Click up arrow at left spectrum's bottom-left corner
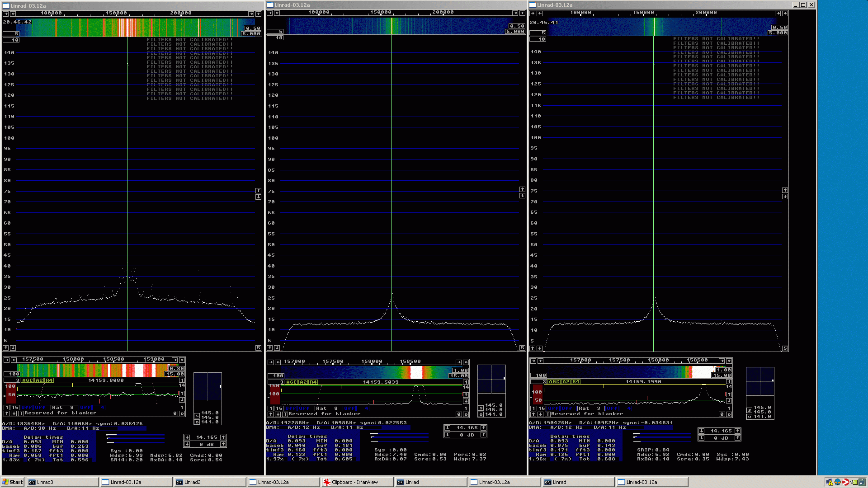Image resolution: width=868 pixels, height=488 pixels. [6, 348]
